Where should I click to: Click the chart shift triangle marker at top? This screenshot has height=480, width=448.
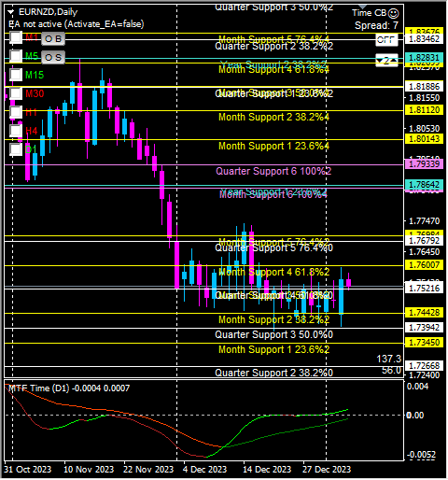pos(362,7)
